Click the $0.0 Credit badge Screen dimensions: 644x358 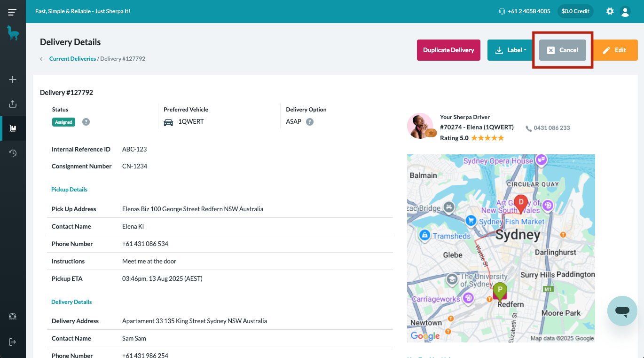[575, 11]
